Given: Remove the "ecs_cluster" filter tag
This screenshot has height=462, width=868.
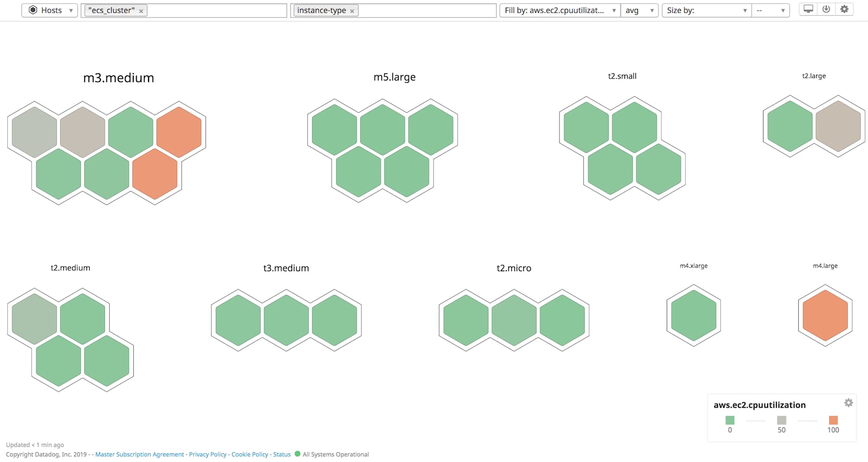Looking at the screenshot, I should [x=141, y=11].
